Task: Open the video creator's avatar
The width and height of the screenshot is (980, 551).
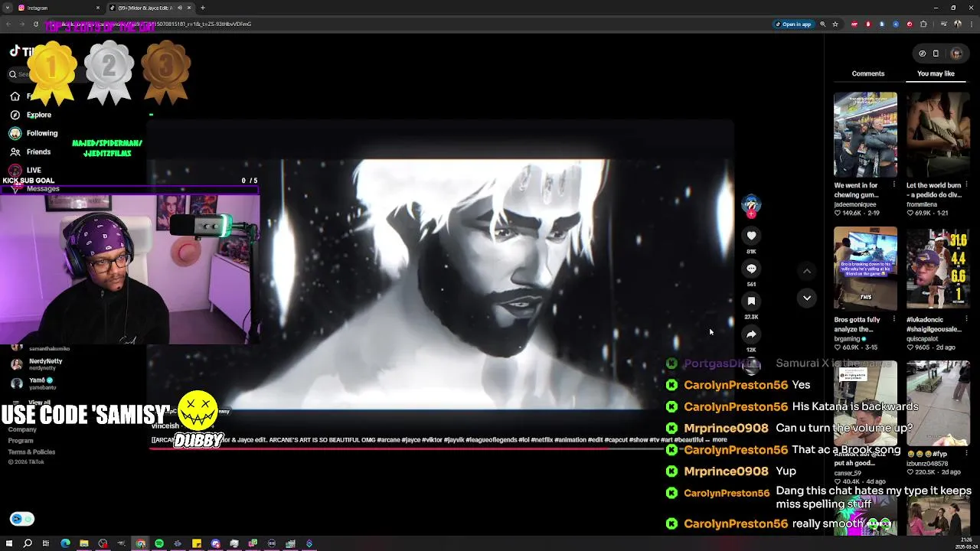Action: (x=751, y=204)
